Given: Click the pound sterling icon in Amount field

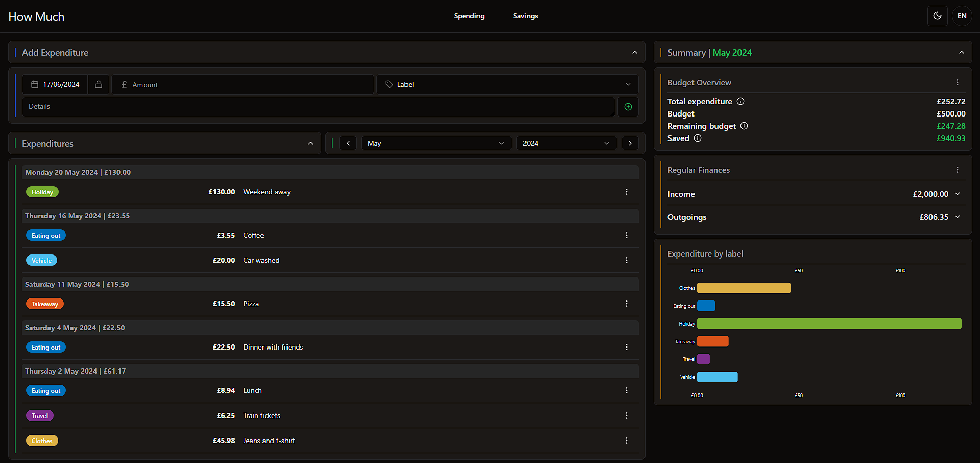Looking at the screenshot, I should (124, 84).
